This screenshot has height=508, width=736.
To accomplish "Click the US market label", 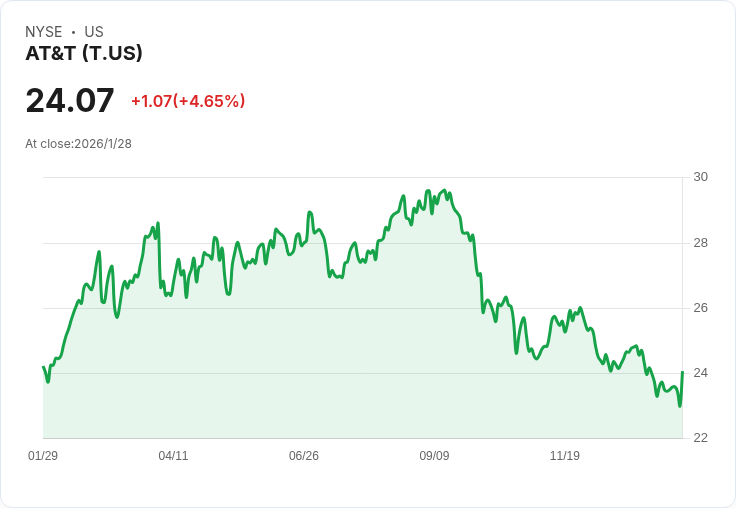I will [94, 32].
